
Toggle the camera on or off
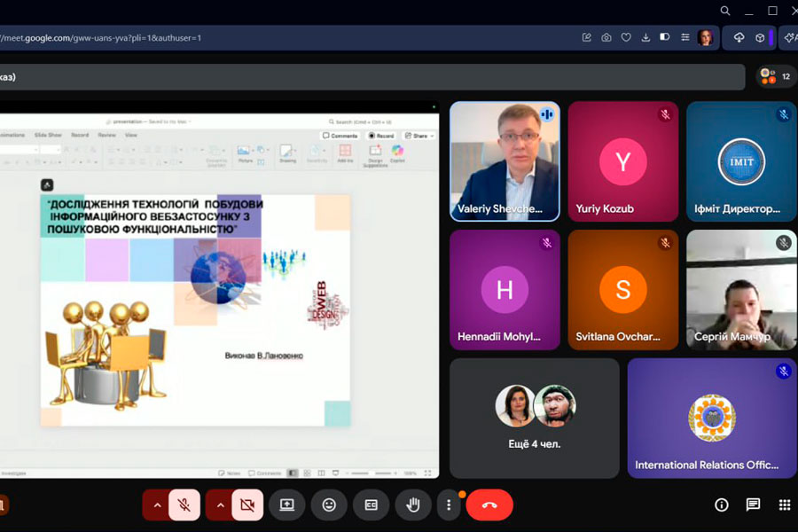coord(247,505)
